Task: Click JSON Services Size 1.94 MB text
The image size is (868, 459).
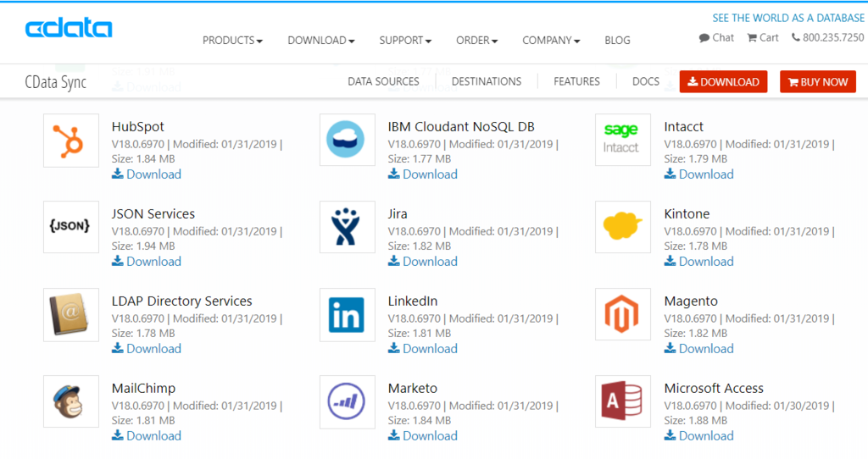Action: click(x=143, y=246)
